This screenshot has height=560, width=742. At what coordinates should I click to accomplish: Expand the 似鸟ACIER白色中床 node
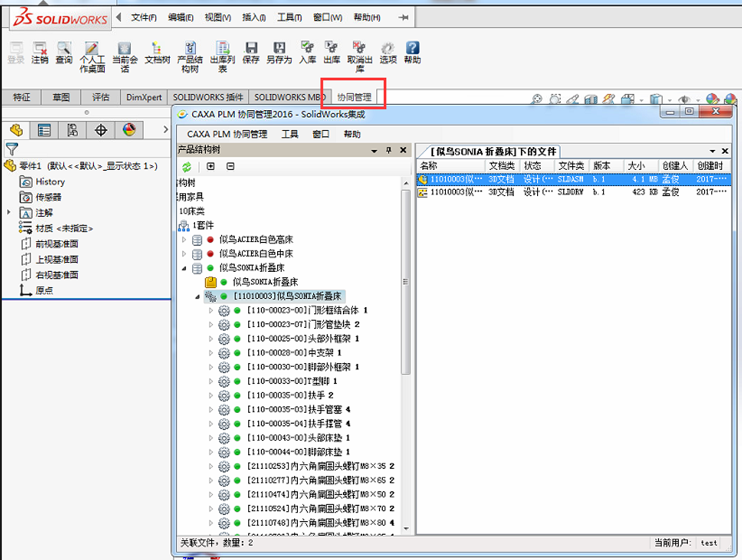[184, 254]
